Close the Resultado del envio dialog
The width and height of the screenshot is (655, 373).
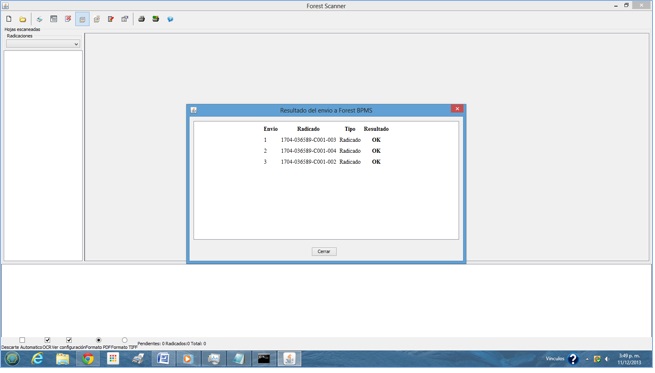(457, 109)
